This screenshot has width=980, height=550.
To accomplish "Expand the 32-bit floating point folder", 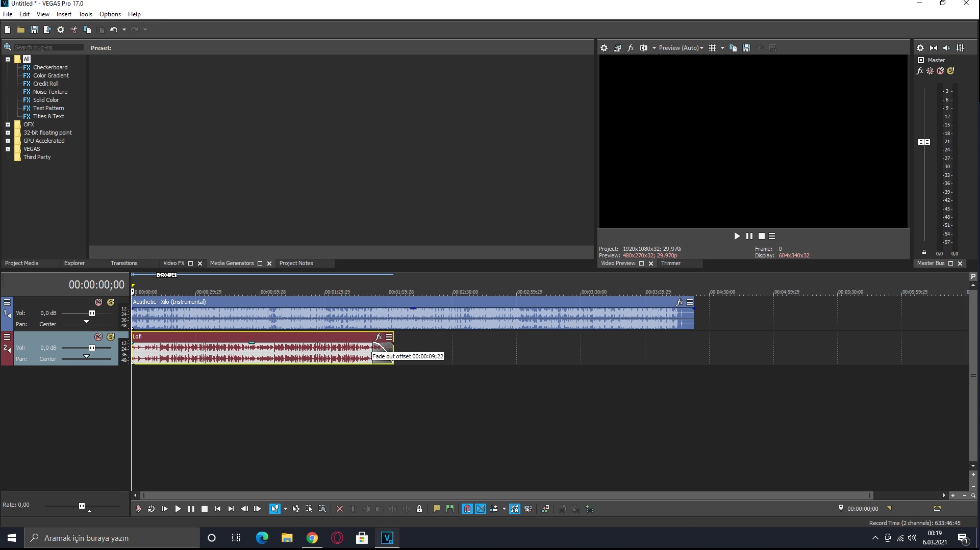I will coord(8,133).
